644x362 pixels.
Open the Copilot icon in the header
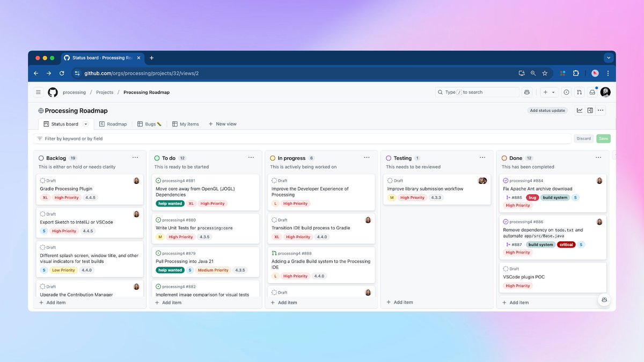tap(527, 92)
